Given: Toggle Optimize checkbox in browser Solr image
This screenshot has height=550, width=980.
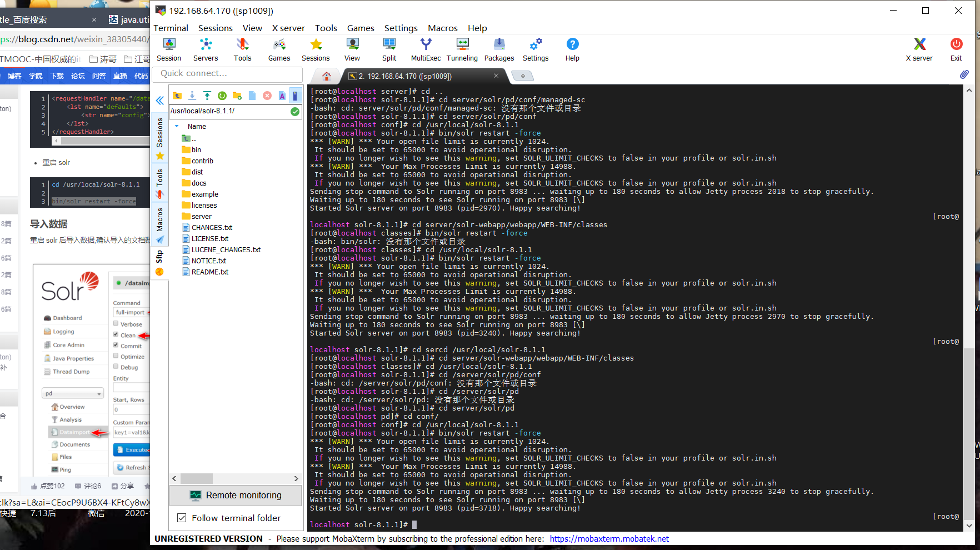Looking at the screenshot, I should pyautogui.click(x=116, y=356).
